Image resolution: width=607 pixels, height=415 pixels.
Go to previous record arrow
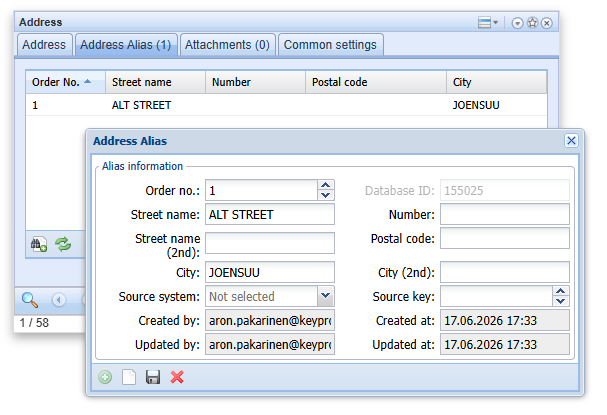click(59, 300)
